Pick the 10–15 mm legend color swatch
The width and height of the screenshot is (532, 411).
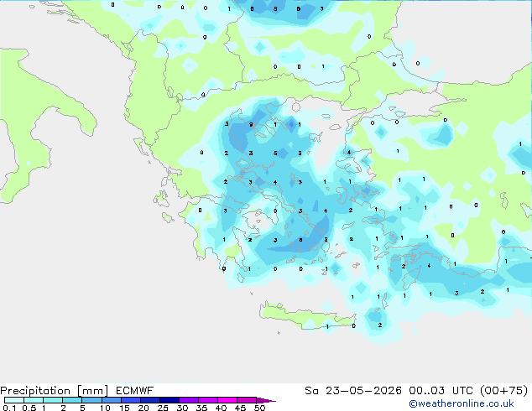(x=112, y=400)
